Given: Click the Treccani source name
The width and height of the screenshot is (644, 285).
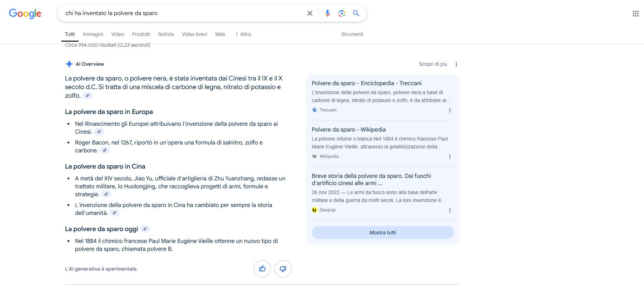Looking at the screenshot, I should click(x=328, y=110).
